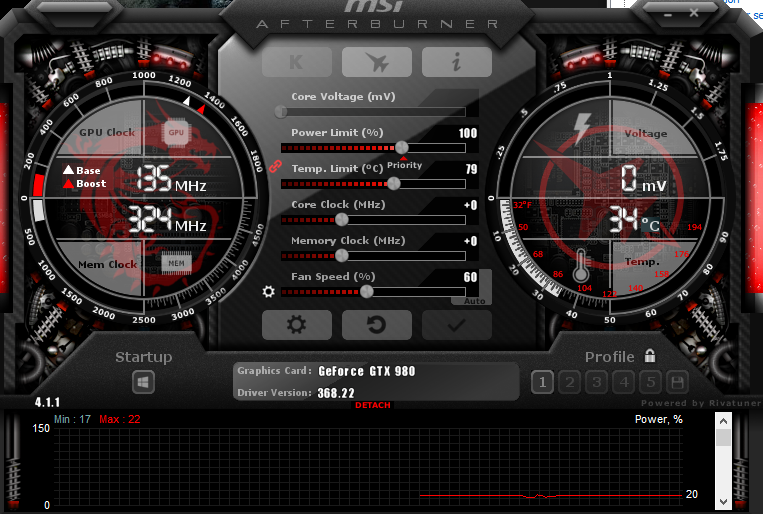Click the Core Clock slider handle

tap(342, 220)
